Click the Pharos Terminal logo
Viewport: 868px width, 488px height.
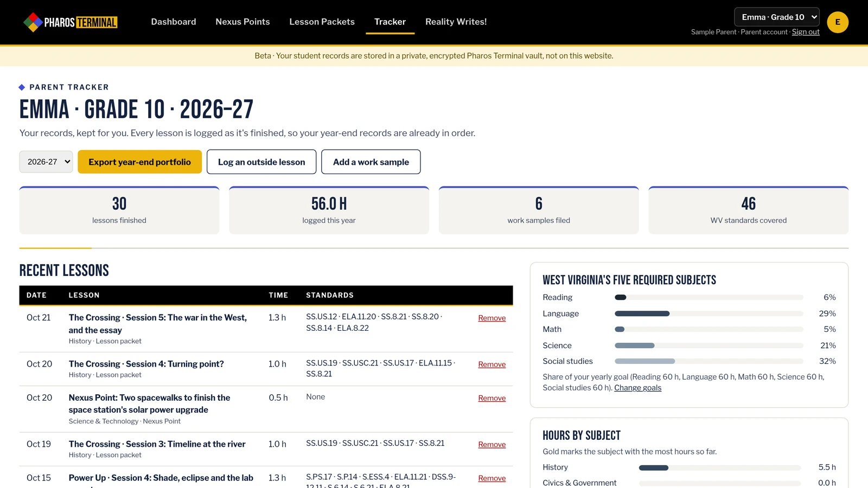[x=70, y=22]
